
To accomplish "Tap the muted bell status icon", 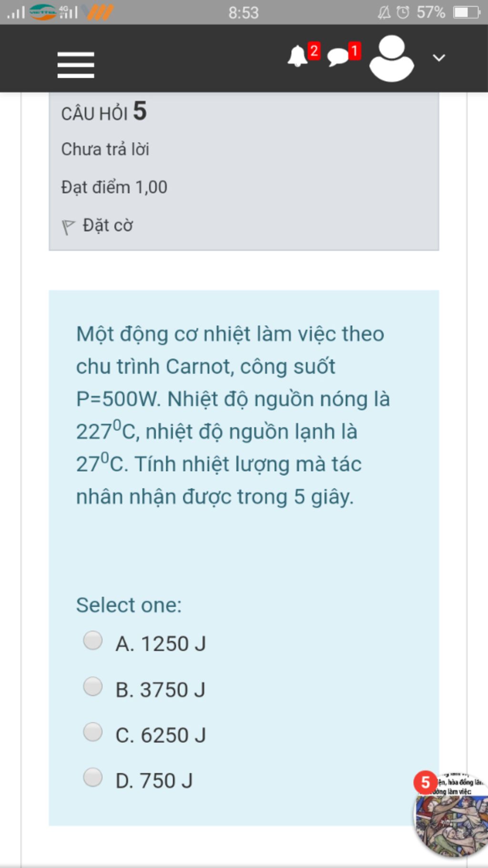I will (384, 12).
